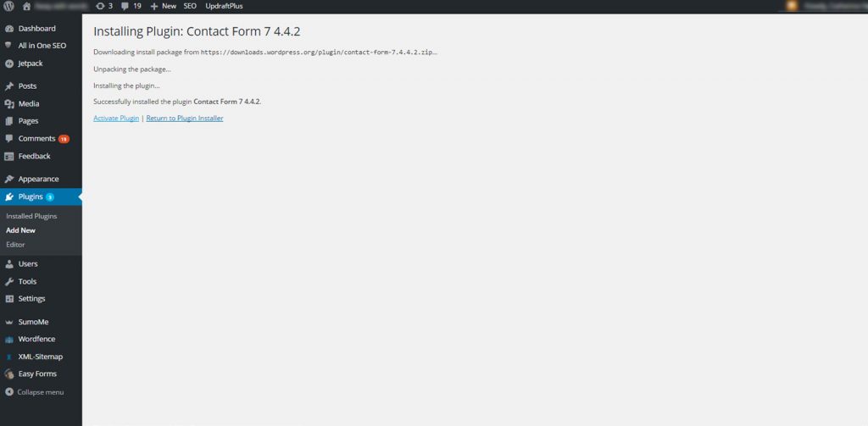Collapse the sidebar menu
Image resolution: width=868 pixels, height=426 pixels.
[x=34, y=392]
